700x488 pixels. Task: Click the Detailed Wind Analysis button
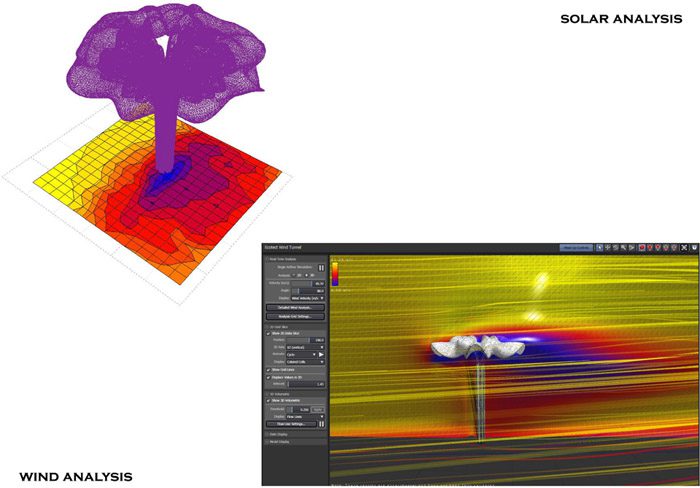click(x=293, y=307)
